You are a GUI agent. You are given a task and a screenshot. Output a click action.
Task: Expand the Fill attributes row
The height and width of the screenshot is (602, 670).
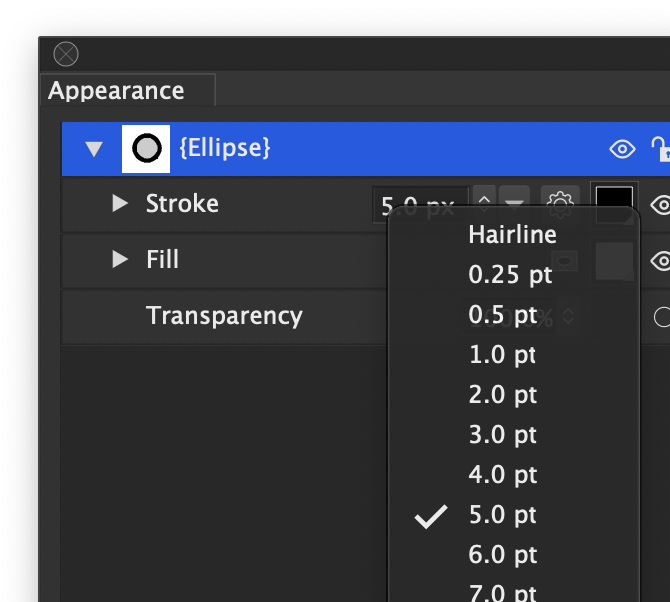pyautogui.click(x=121, y=260)
